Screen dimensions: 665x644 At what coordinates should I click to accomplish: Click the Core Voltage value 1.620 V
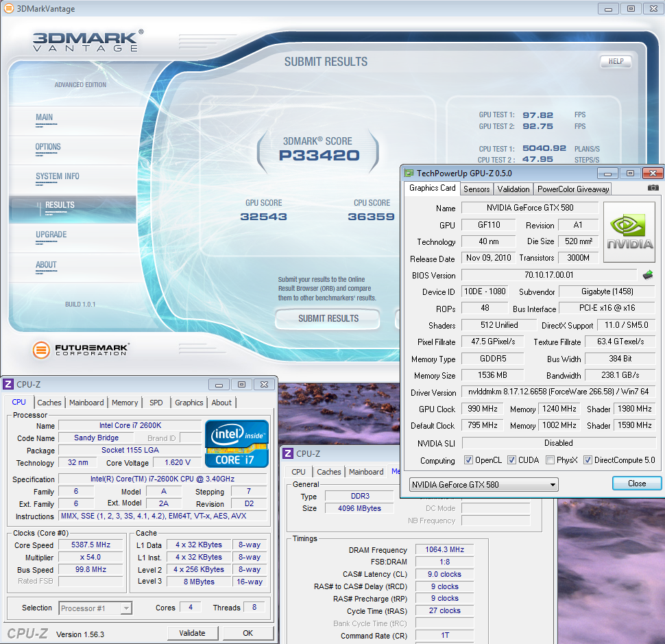[x=178, y=462]
